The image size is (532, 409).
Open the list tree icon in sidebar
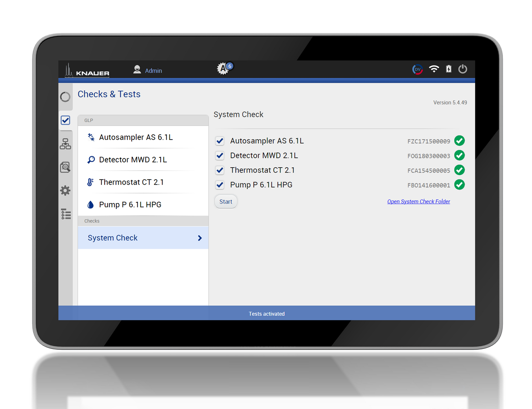pyautogui.click(x=66, y=214)
